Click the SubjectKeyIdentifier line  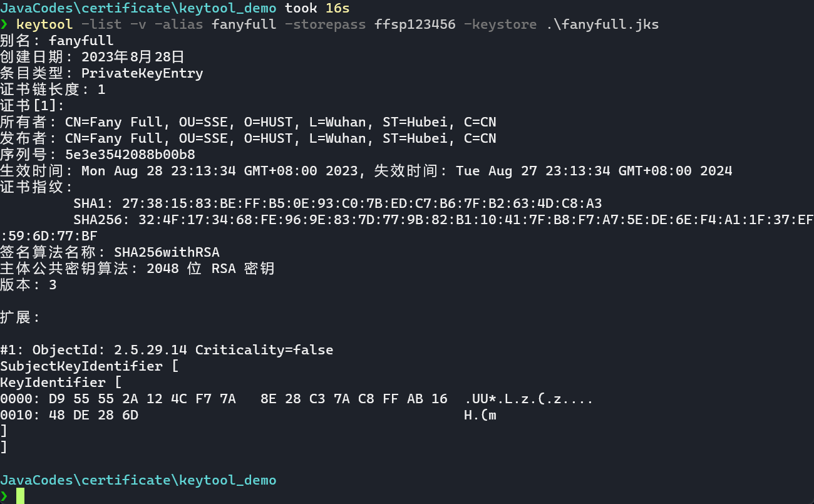(x=90, y=366)
